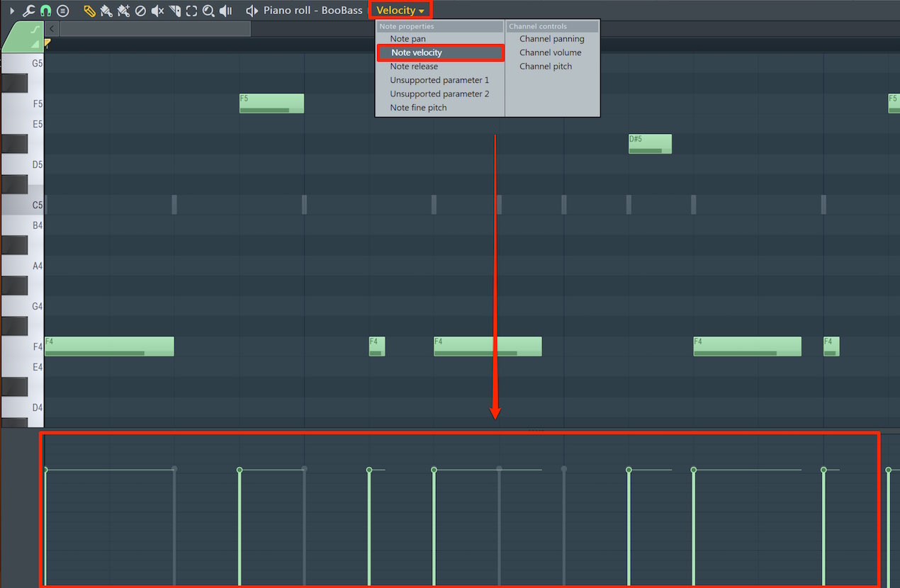Open the stamp chord options icon

pyautogui.click(x=63, y=11)
